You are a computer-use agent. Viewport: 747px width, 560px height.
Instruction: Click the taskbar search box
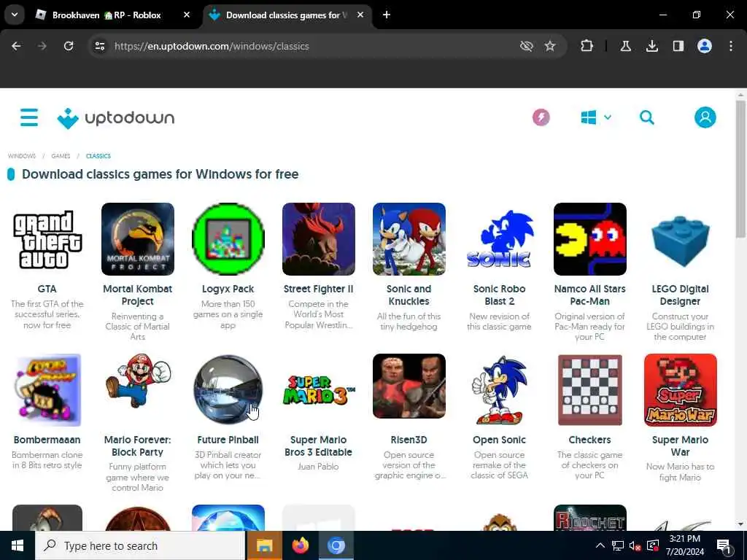[x=140, y=545]
